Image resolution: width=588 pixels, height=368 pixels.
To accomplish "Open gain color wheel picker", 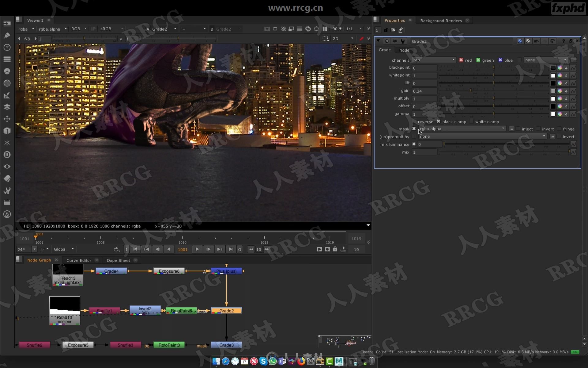I will pyautogui.click(x=560, y=91).
